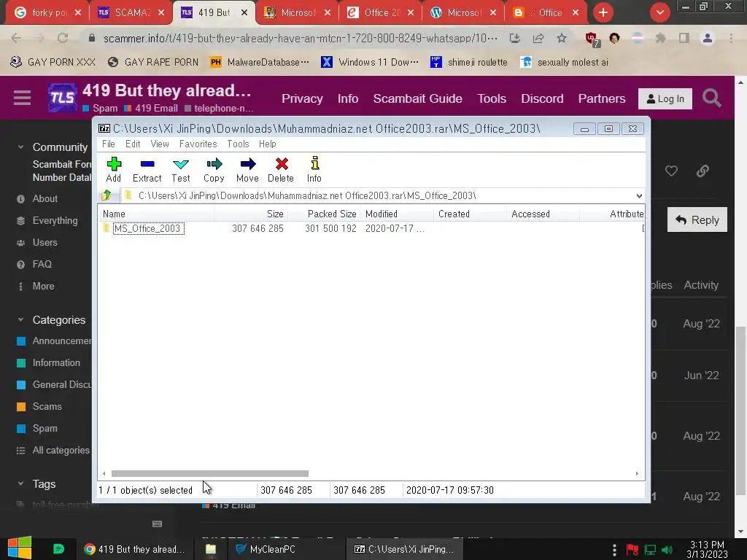Open the browser extensions puzzle icon
Image resolution: width=747 pixels, height=560 pixels.
[660, 38]
